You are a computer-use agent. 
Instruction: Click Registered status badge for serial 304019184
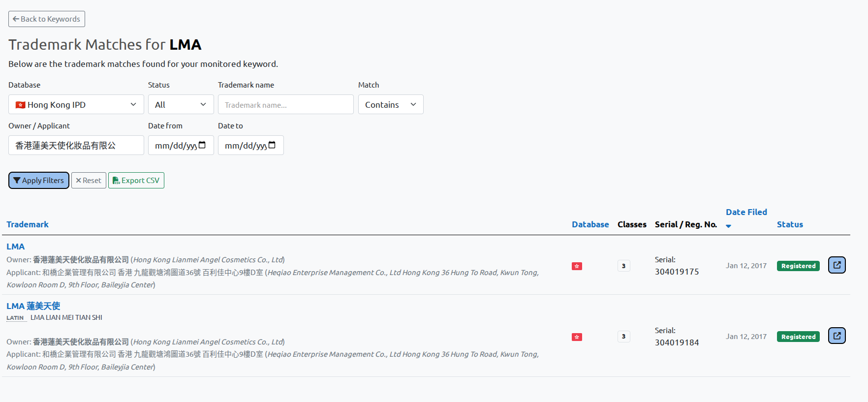(798, 337)
